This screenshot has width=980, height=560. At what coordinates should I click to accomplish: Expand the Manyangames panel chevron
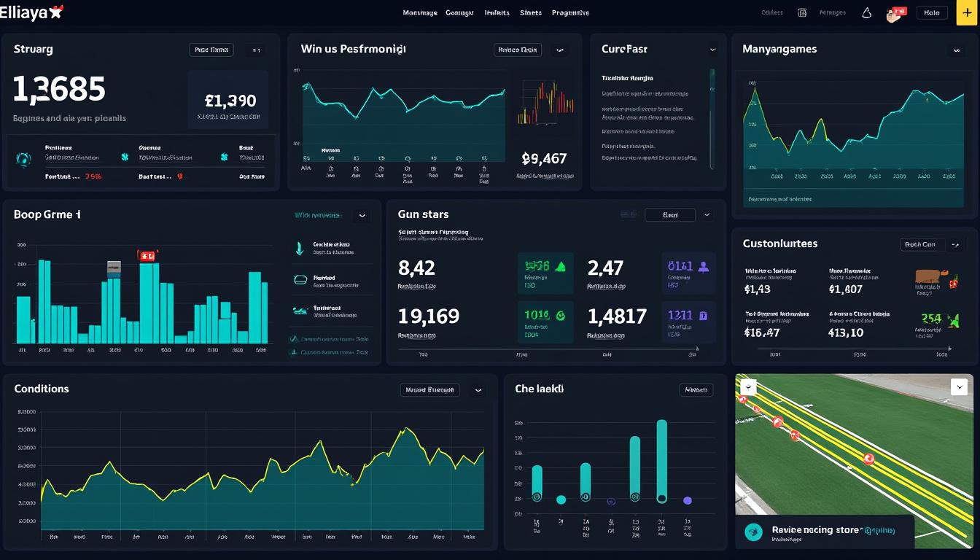(x=956, y=51)
